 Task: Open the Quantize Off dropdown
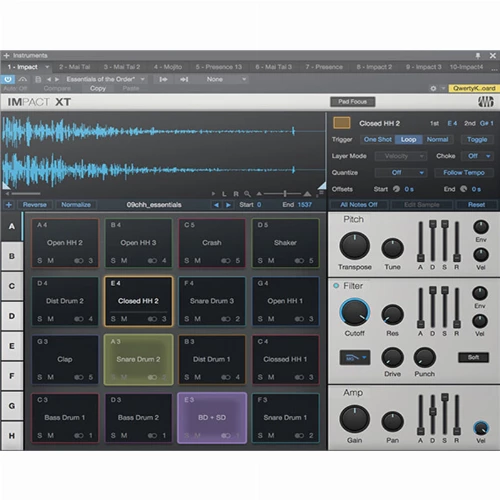(x=401, y=173)
